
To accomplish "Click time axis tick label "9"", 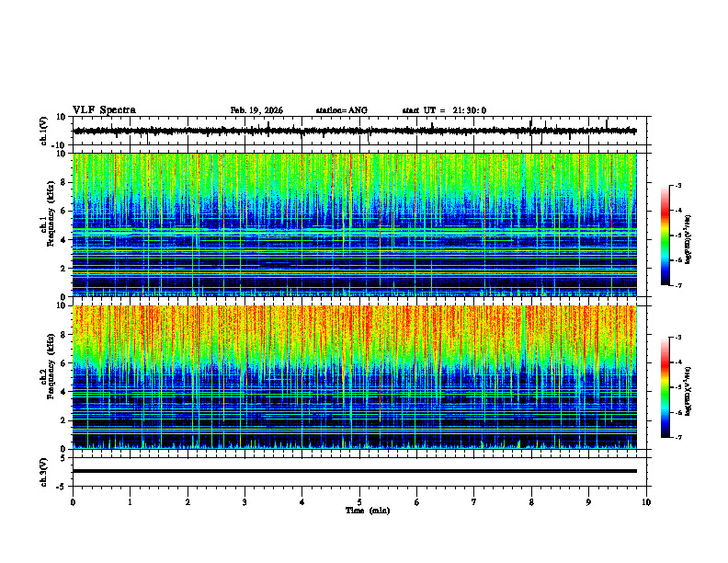I will [588, 502].
